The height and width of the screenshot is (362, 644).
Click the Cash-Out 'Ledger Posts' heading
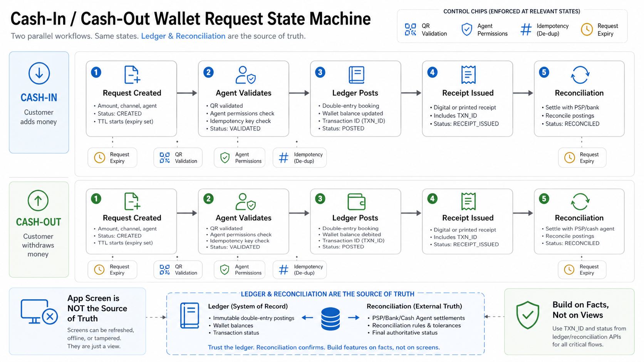355,218
